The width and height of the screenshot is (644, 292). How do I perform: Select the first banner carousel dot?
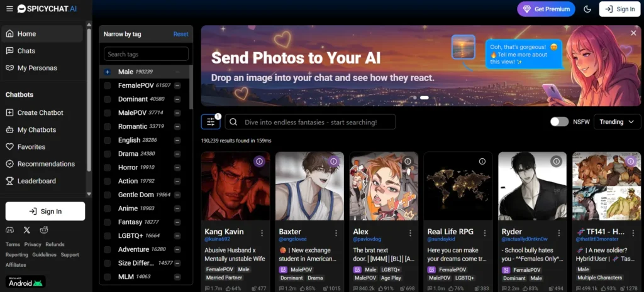415,97
